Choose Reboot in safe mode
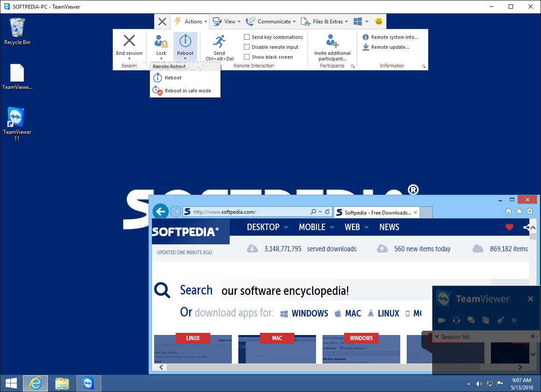This screenshot has width=541, height=392. pos(185,91)
